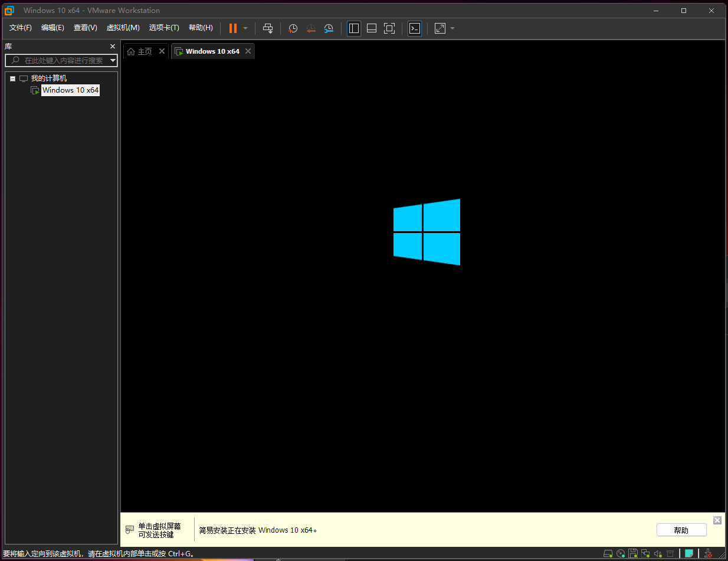
Task: Click the library search input field
Action: [x=62, y=60]
